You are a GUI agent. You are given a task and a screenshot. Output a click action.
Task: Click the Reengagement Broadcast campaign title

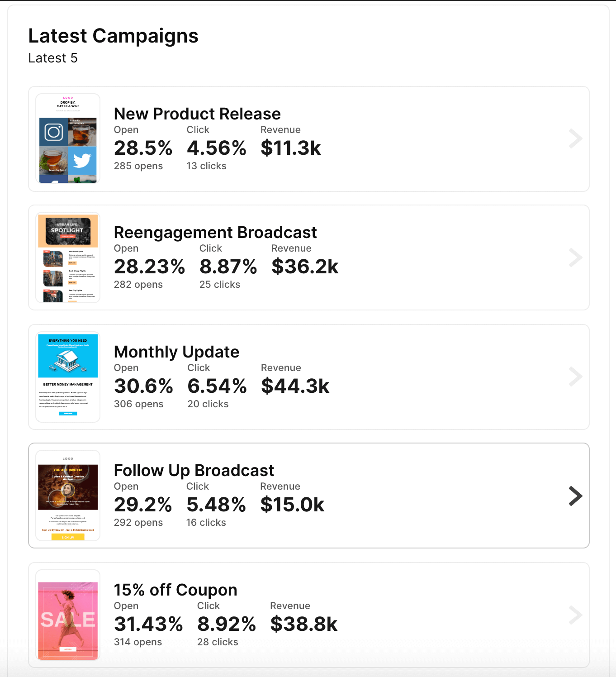[215, 232]
